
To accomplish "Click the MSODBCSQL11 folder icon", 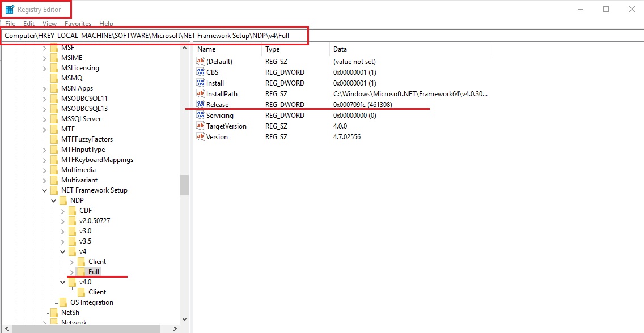I will point(54,99).
